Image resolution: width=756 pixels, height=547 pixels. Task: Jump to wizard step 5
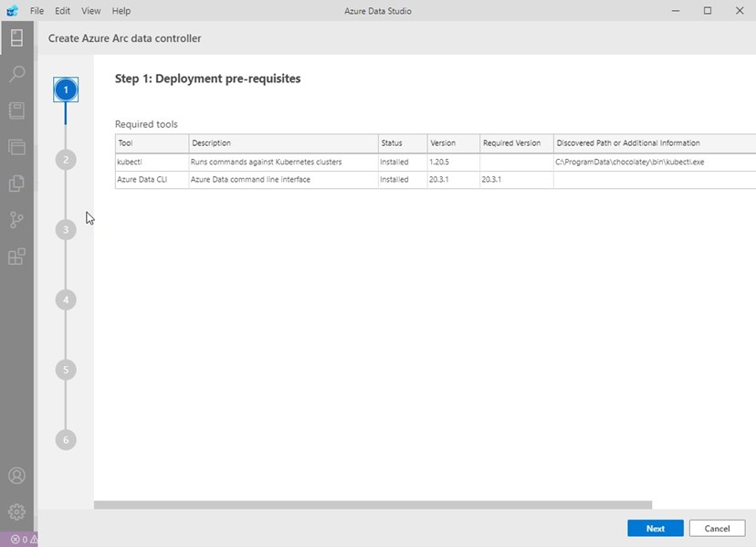[66, 370]
